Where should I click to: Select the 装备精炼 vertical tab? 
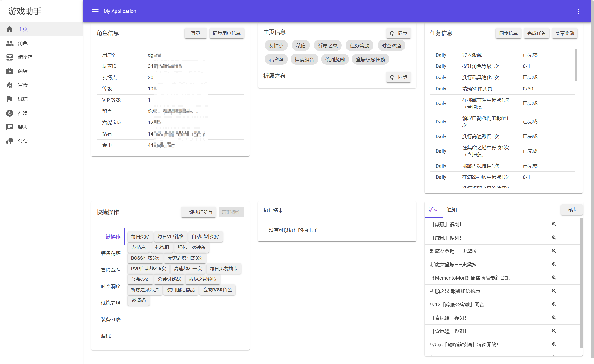(111, 253)
